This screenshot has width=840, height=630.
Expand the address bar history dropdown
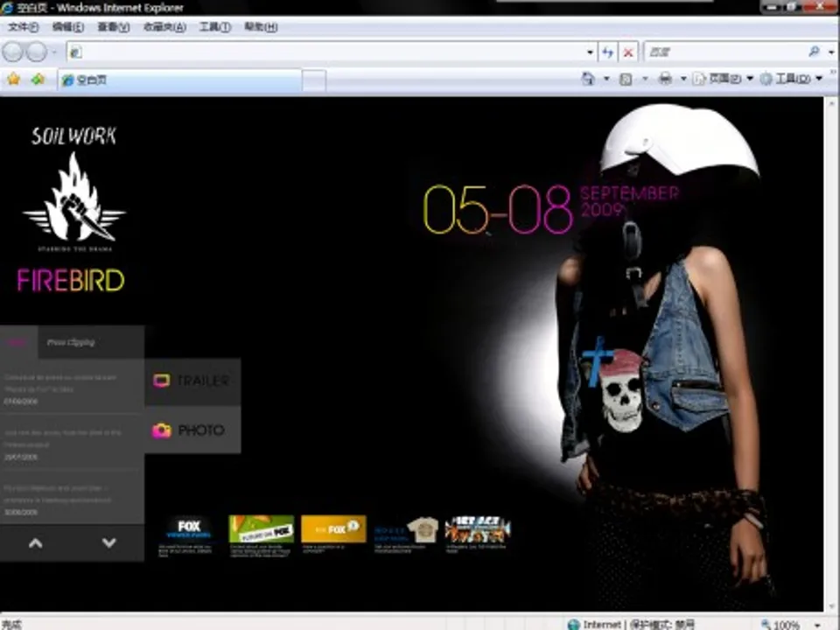coord(590,52)
